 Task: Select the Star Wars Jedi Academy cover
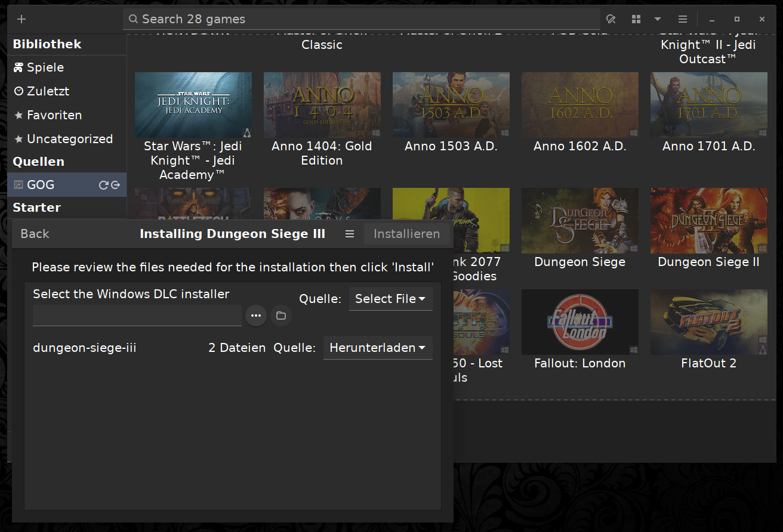(x=193, y=105)
